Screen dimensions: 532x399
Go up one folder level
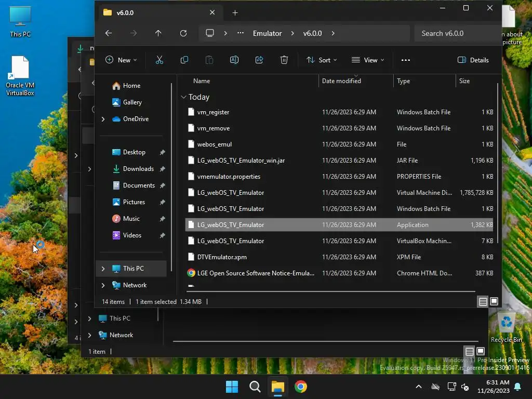click(x=158, y=33)
